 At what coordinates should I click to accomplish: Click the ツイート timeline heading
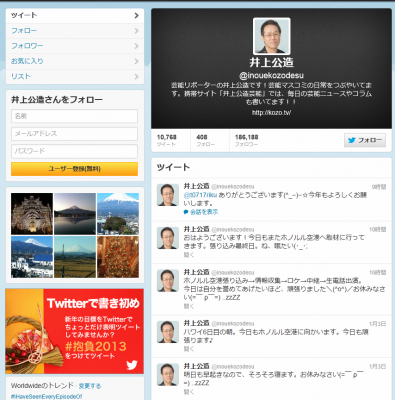tap(173, 167)
